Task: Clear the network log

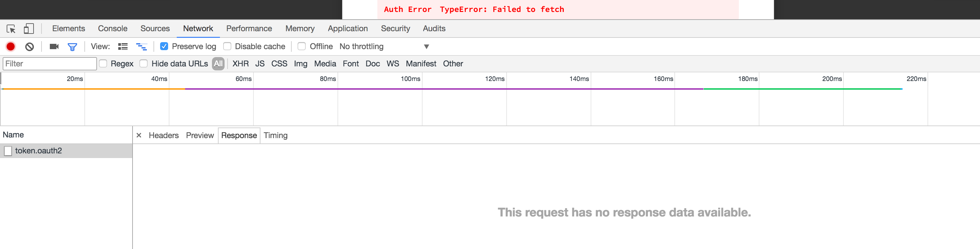Action: [30, 46]
